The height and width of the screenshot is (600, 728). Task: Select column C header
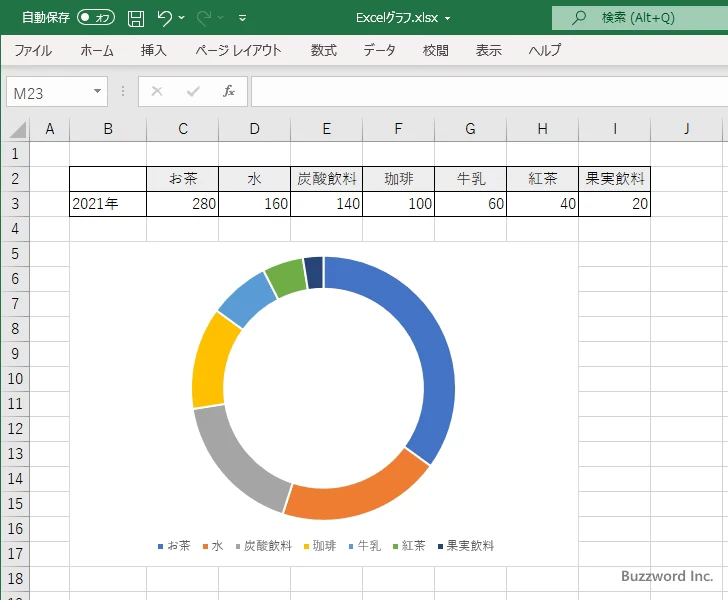click(x=182, y=129)
